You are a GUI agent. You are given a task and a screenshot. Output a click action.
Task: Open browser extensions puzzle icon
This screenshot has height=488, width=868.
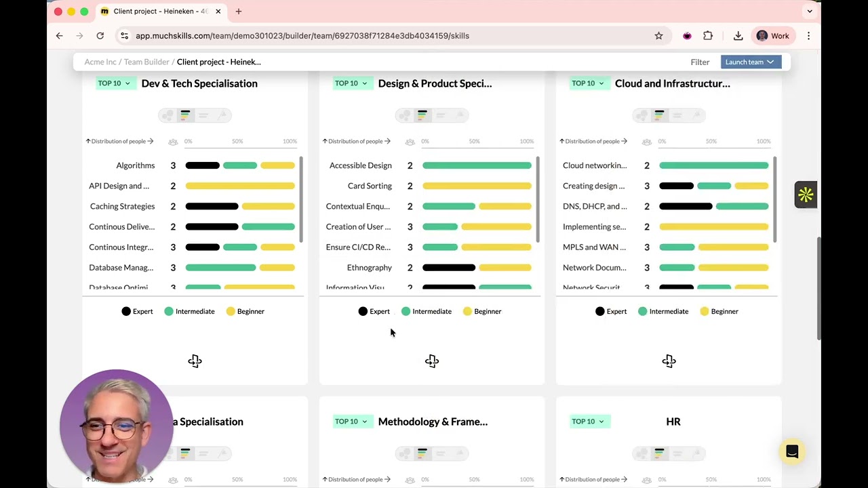click(x=708, y=36)
